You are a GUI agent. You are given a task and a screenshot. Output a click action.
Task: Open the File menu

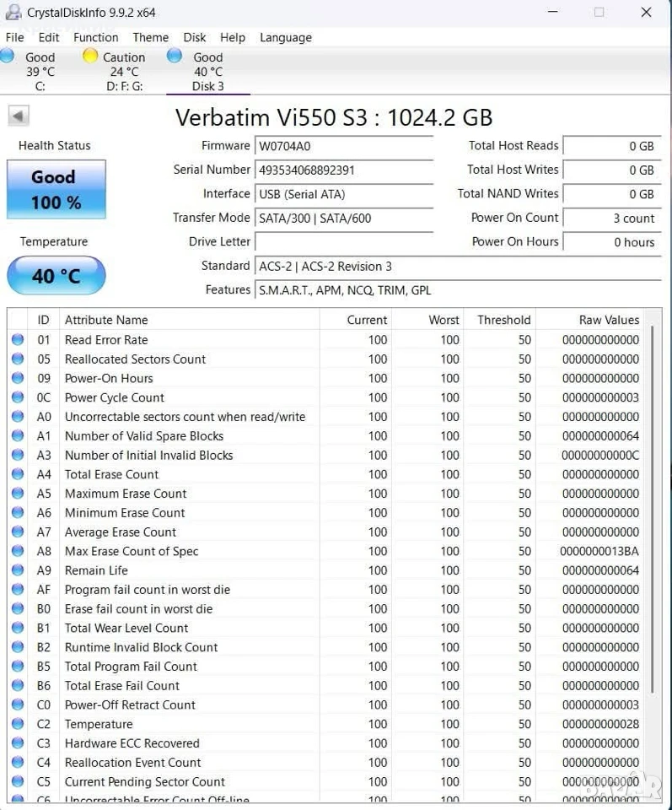coord(14,37)
